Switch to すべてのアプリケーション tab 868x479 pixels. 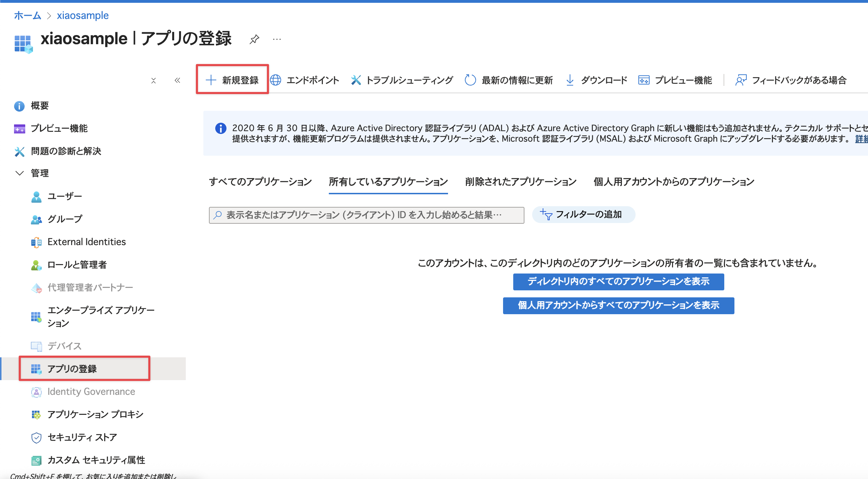click(260, 182)
